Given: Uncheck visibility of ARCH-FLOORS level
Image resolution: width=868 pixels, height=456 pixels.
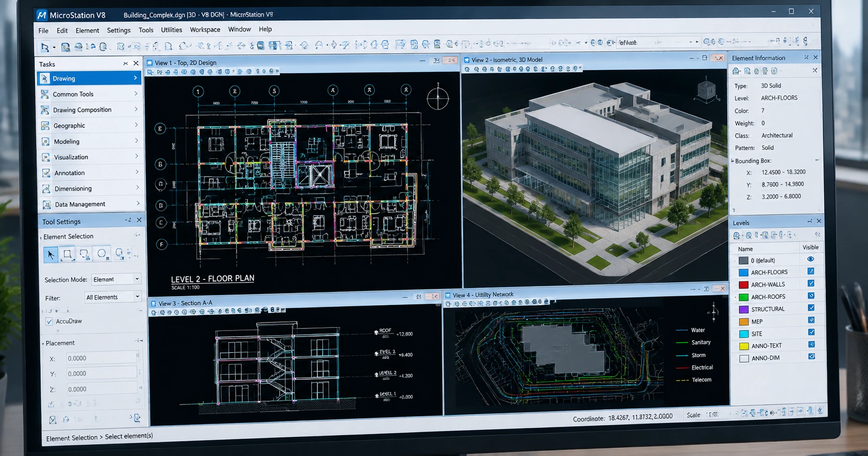Looking at the screenshot, I should click(x=811, y=271).
